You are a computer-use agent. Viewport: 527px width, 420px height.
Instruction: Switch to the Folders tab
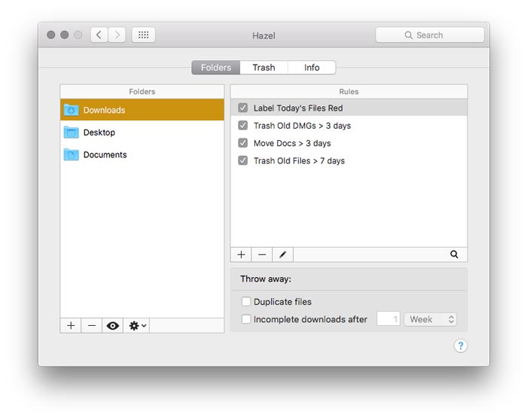click(x=216, y=68)
